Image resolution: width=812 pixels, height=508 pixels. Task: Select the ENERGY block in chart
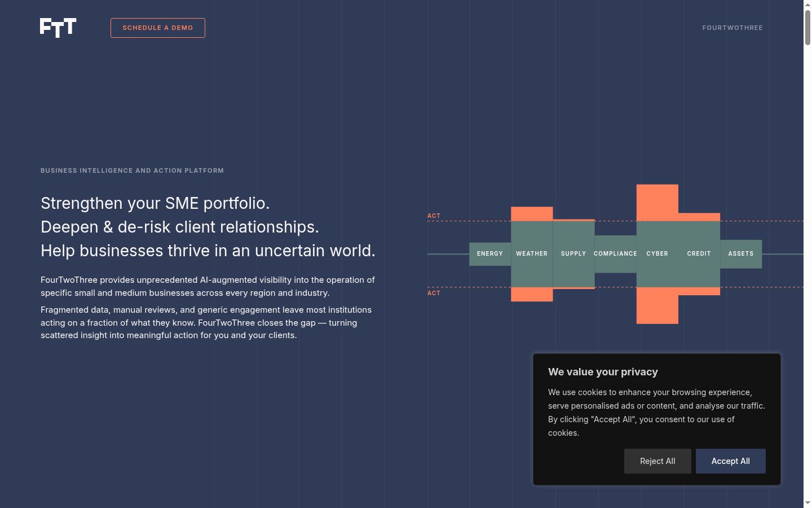490,254
